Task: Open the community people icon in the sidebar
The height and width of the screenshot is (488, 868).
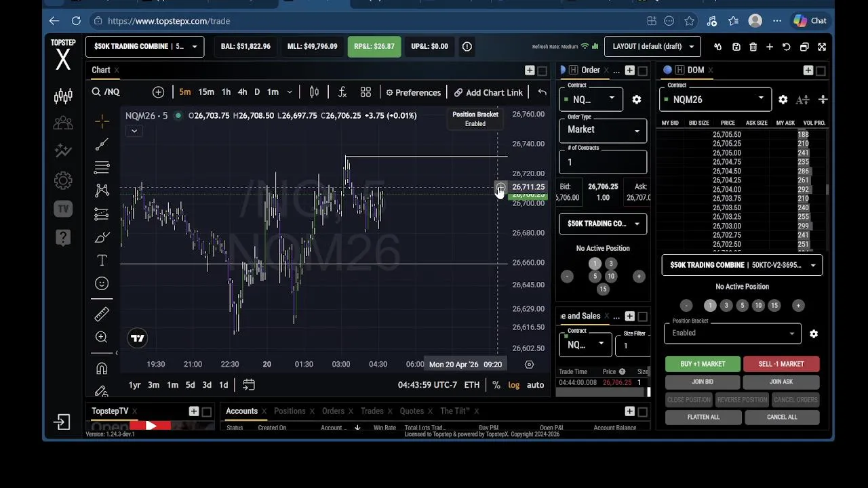Action: pyautogui.click(x=63, y=123)
